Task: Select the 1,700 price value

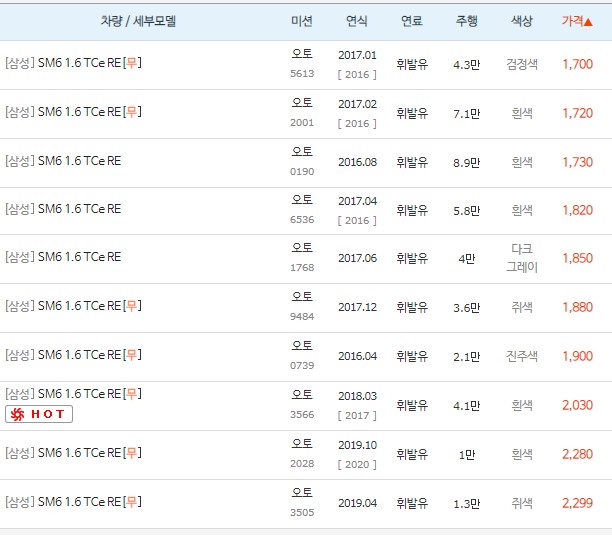Action: point(577,64)
